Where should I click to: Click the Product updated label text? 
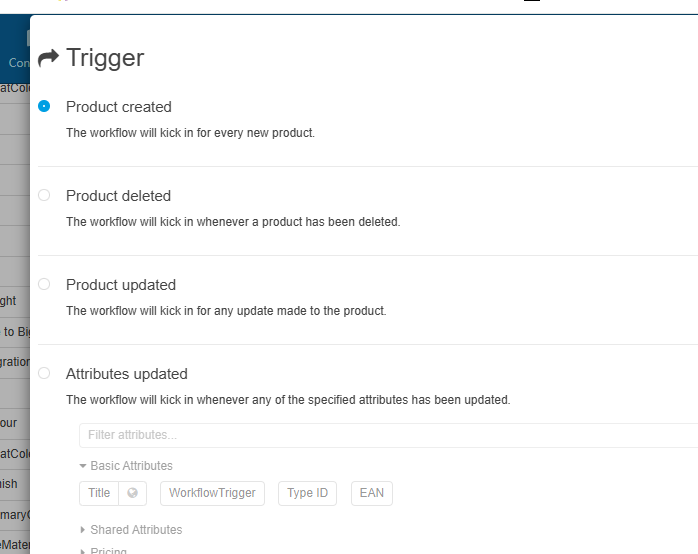coord(121,285)
